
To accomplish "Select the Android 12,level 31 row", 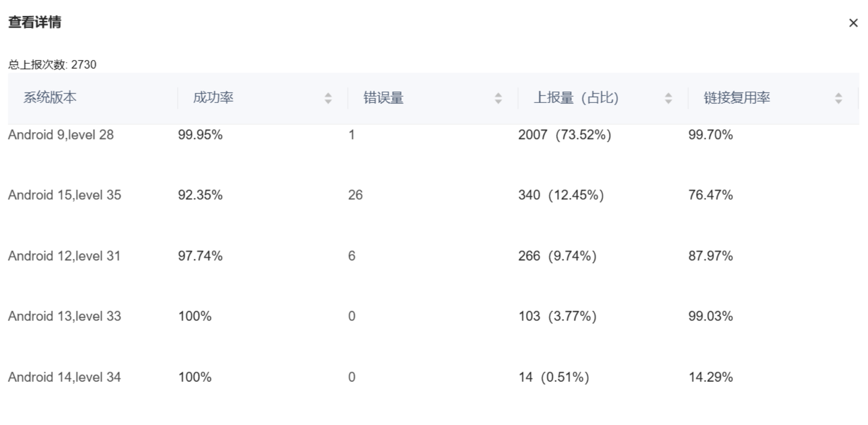I will [64, 256].
